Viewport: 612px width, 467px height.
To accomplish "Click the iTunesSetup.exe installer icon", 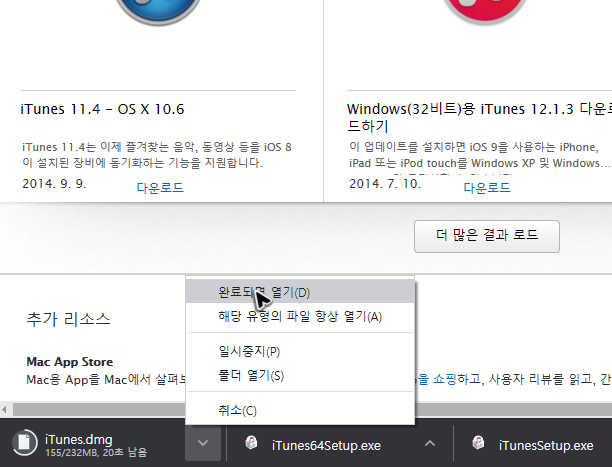I will pos(478,443).
